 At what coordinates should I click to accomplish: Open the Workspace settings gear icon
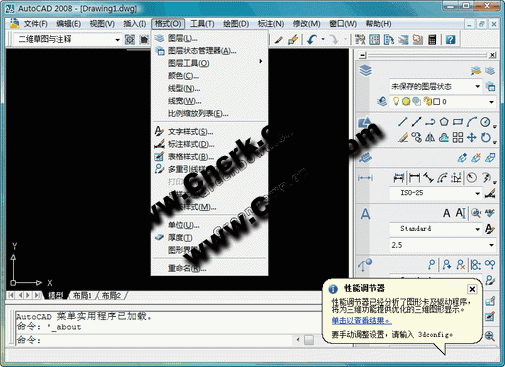pos(130,40)
